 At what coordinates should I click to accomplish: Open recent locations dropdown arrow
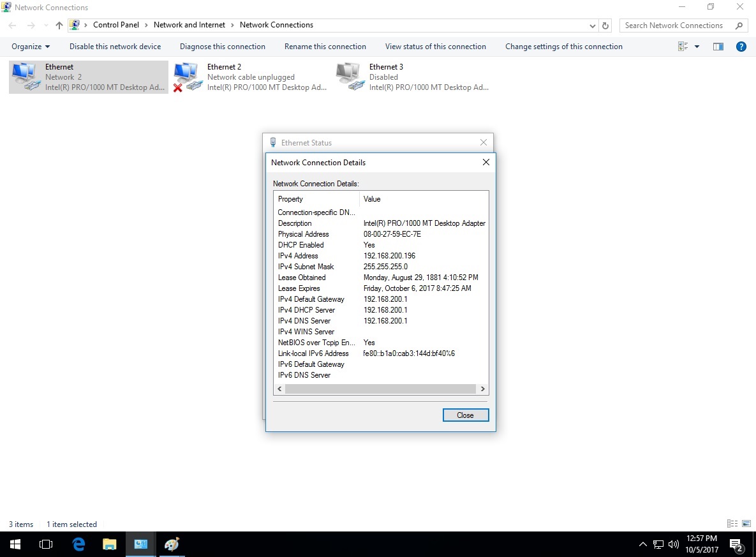point(46,26)
